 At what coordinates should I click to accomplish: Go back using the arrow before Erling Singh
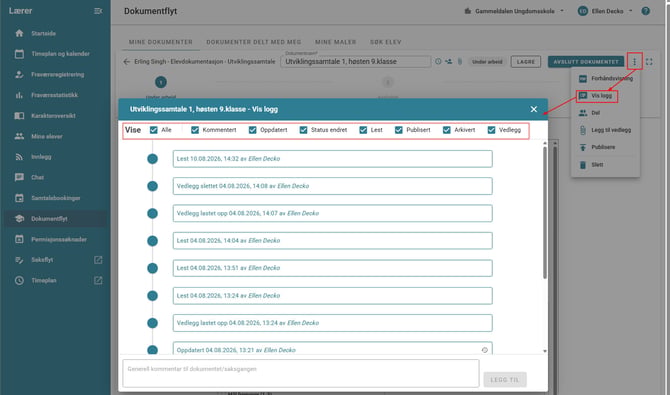(x=126, y=62)
